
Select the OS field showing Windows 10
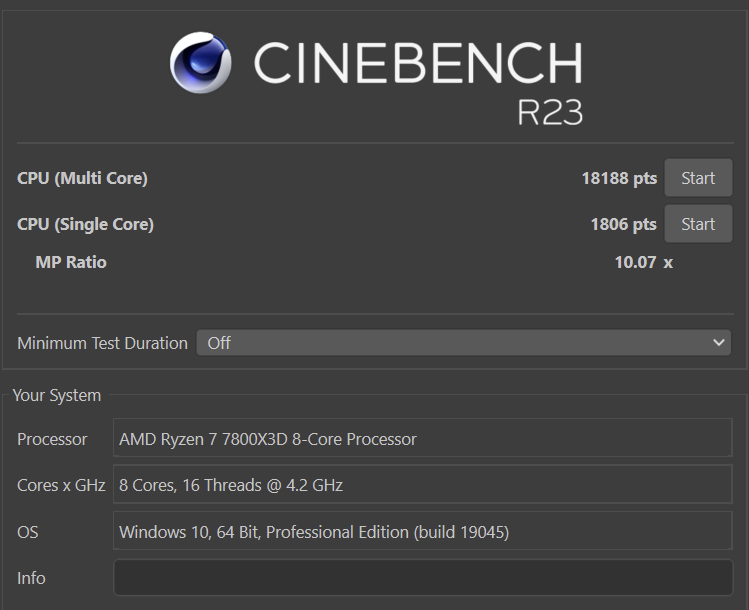423,531
